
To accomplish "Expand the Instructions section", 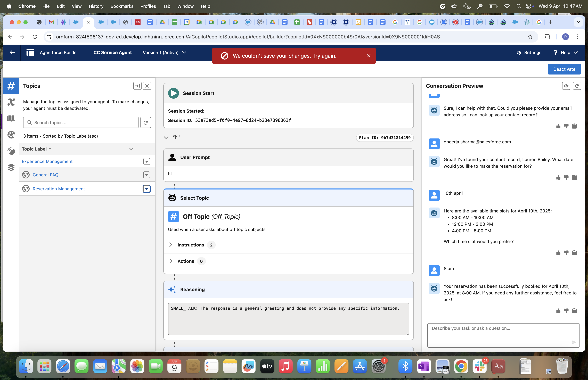I will 170,245.
